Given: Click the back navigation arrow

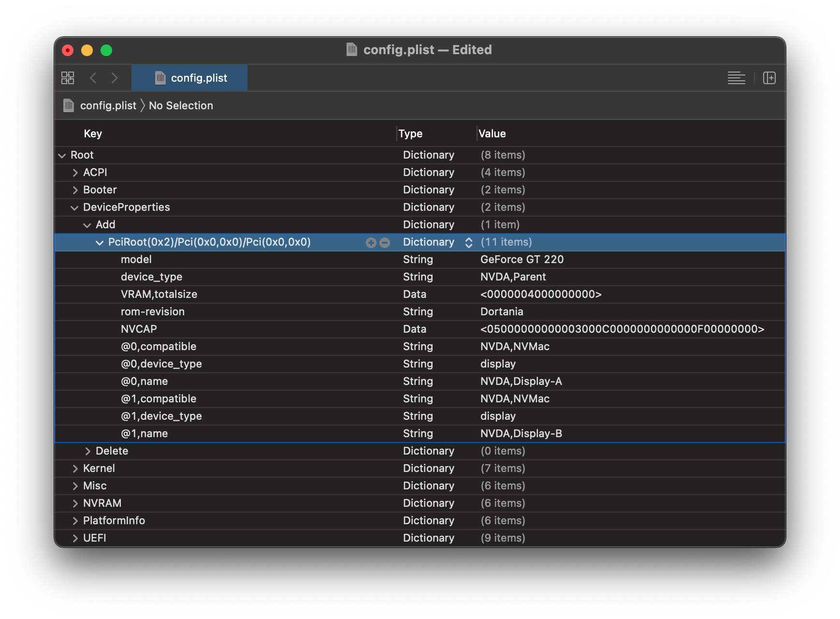Looking at the screenshot, I should coord(93,78).
